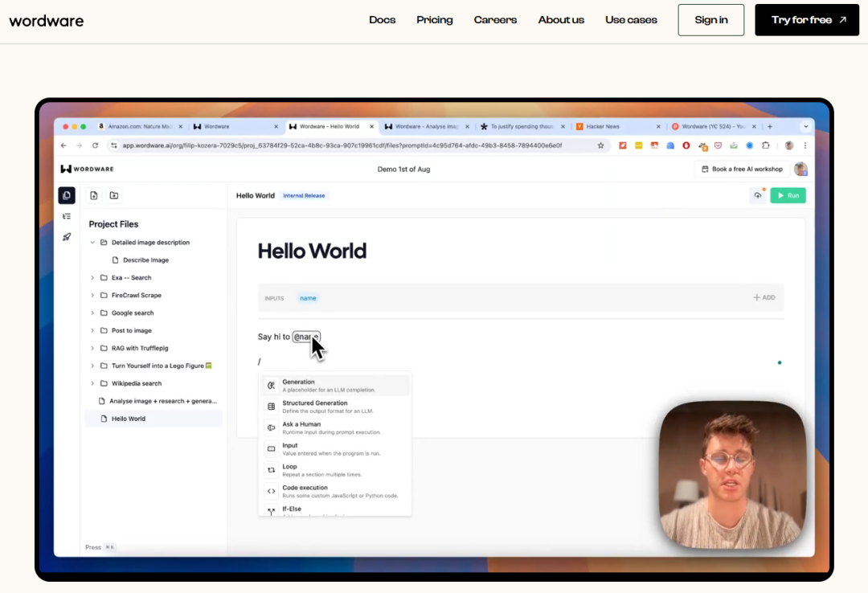Click the new folder icon above Project Files
This screenshot has height=593, width=868.
click(x=114, y=195)
